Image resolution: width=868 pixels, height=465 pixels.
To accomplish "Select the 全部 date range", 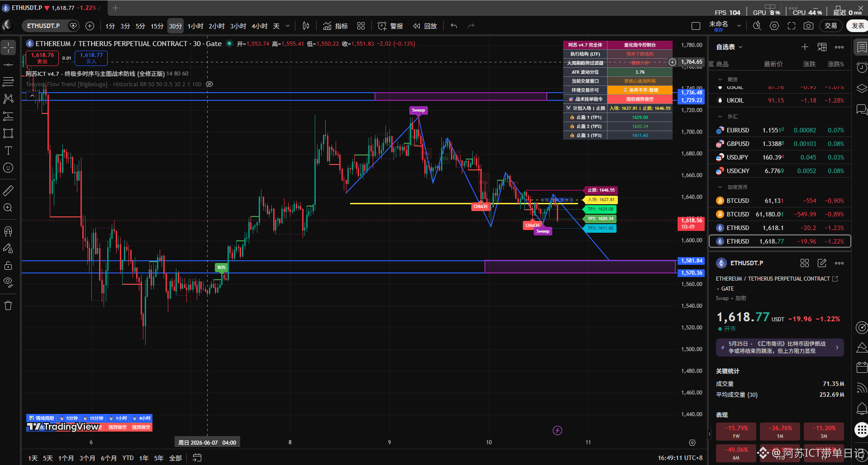I will [x=175, y=458].
